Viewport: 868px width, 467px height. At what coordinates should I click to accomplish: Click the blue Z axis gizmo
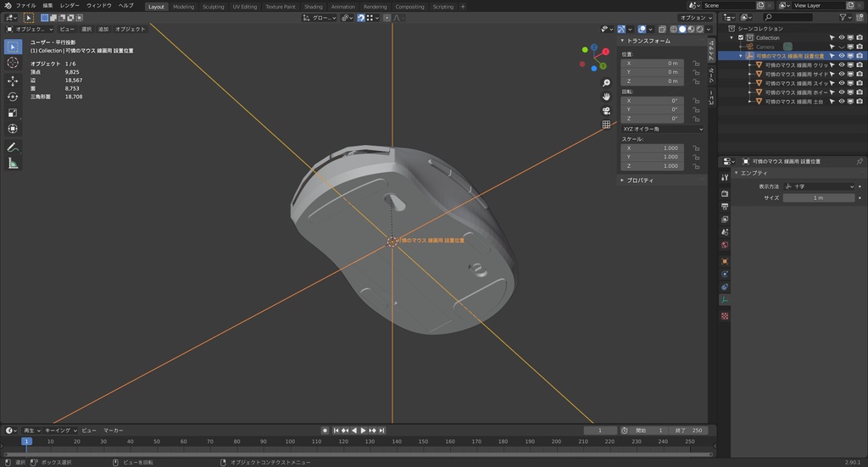click(x=594, y=47)
